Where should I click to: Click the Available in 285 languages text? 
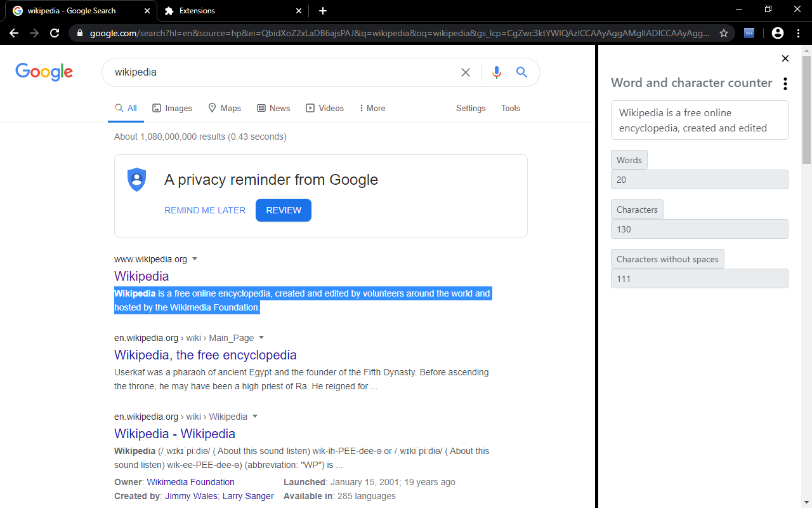tap(339, 496)
